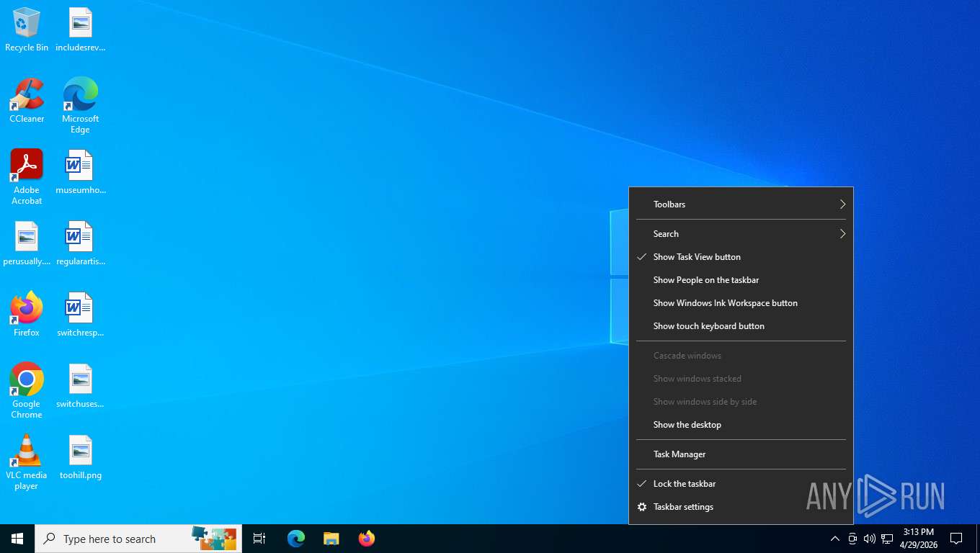Click the Task View taskbar button
The image size is (980, 553).
click(259, 539)
